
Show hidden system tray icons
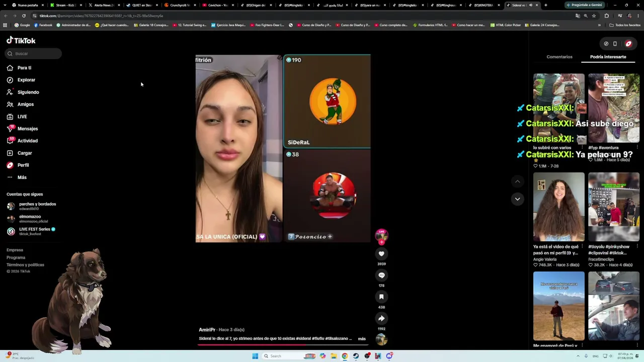[x=578, y=356]
